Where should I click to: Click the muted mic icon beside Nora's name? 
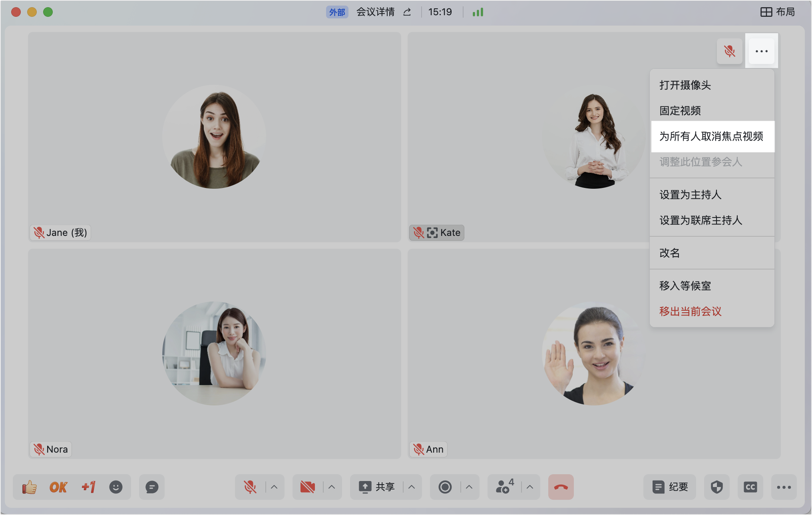[39, 449]
